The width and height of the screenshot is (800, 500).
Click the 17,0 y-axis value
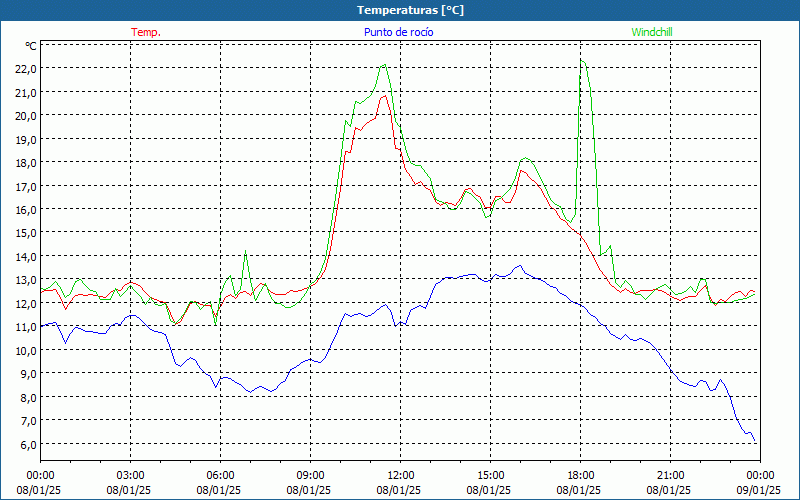(x=26, y=186)
